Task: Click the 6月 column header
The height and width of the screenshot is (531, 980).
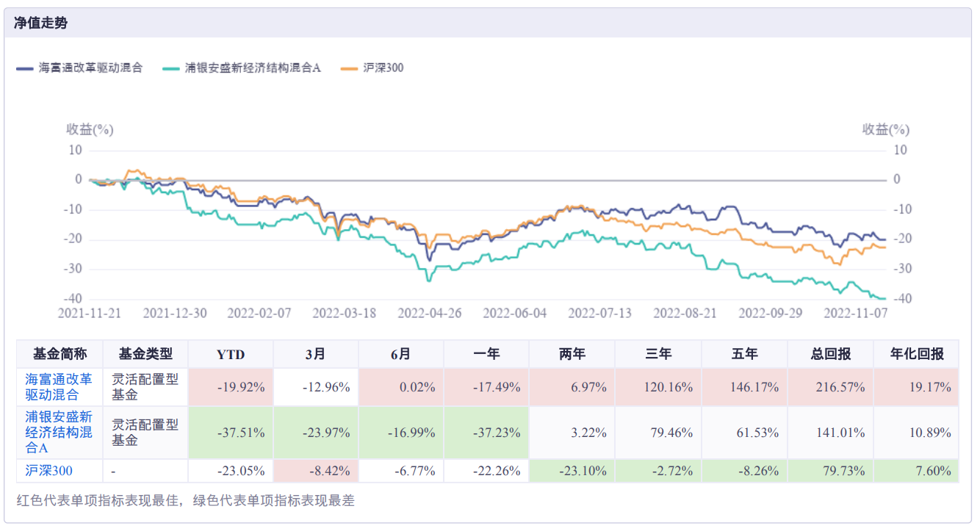Action: [401, 354]
